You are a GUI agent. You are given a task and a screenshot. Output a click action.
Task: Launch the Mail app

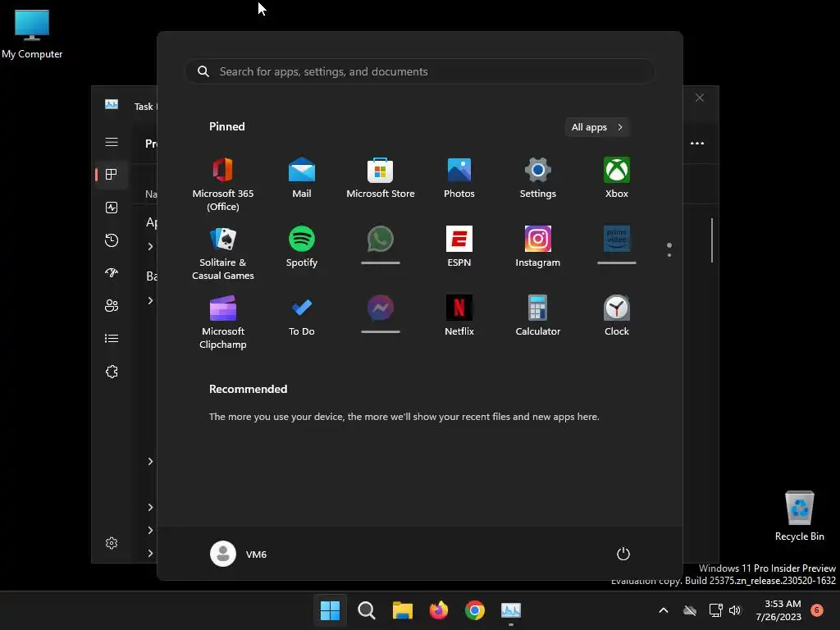[x=302, y=177]
